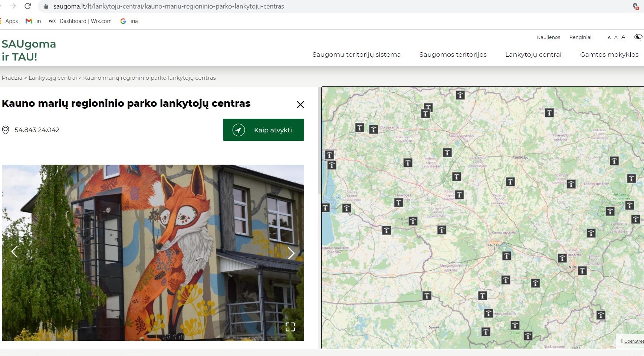The height and width of the screenshot is (356, 644).
Task: Go to Lankytojų centrai breadcrumb
Action: 53,78
